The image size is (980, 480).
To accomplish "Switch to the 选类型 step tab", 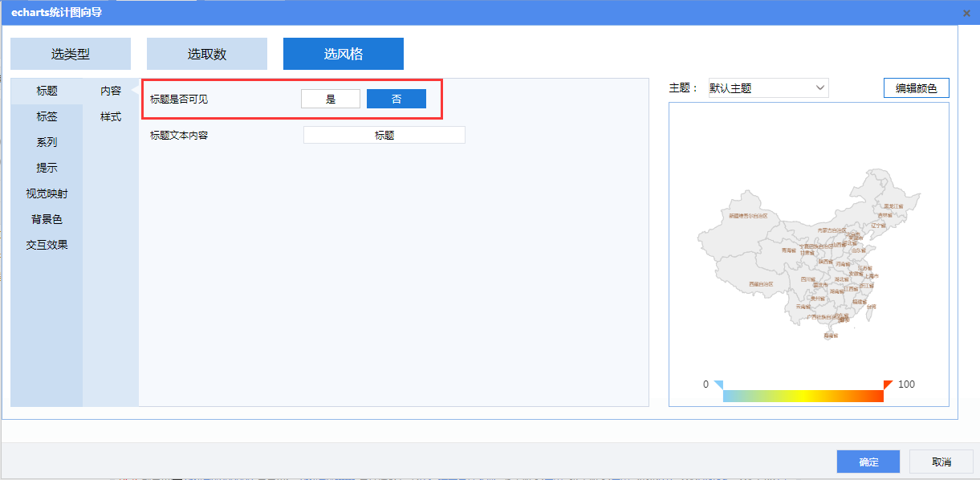I will pos(71,54).
